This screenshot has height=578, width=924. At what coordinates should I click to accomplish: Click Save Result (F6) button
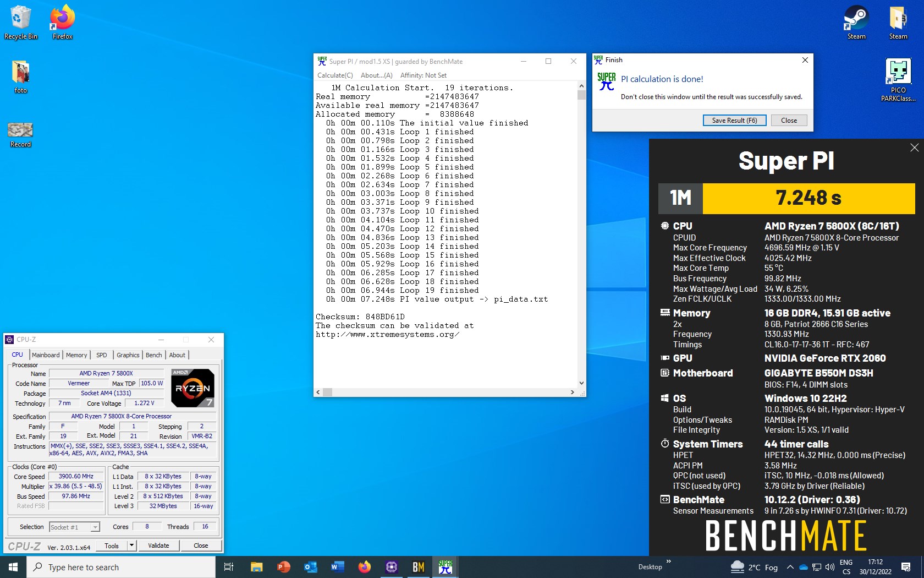pos(734,121)
